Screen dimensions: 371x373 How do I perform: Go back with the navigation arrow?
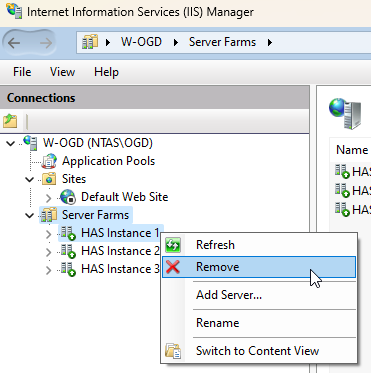point(14,43)
